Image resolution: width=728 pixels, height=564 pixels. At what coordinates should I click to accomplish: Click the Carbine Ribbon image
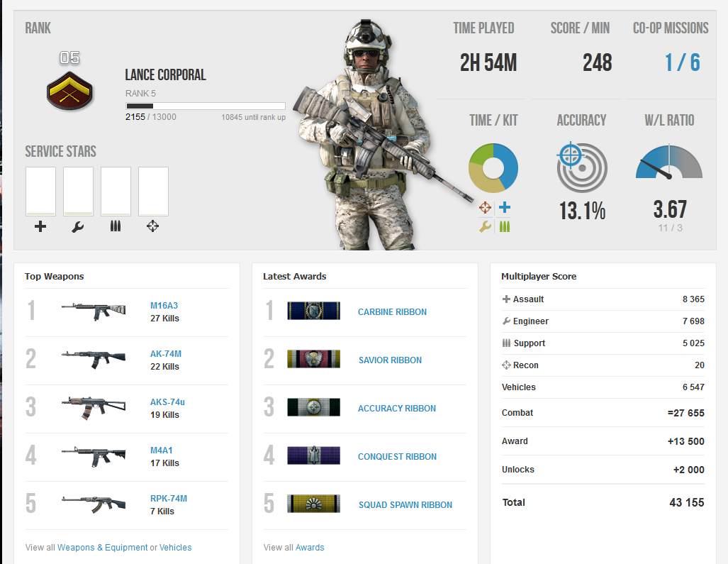coord(314,310)
